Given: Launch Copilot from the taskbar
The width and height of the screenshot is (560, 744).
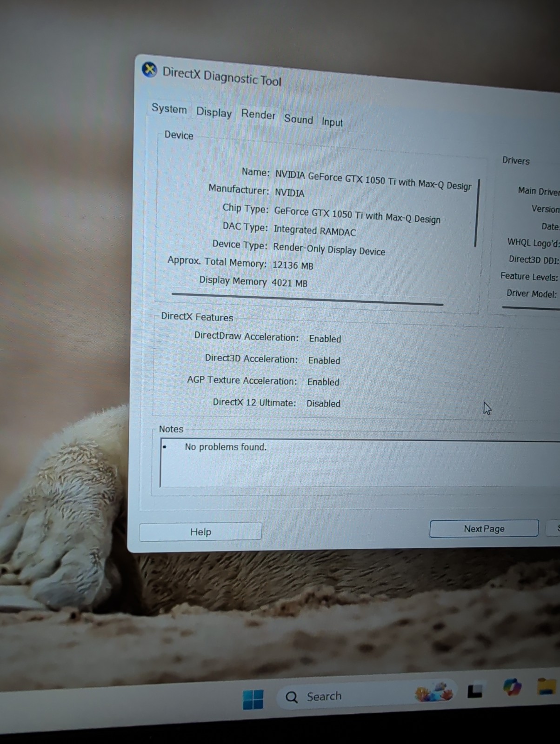Looking at the screenshot, I should point(512,687).
